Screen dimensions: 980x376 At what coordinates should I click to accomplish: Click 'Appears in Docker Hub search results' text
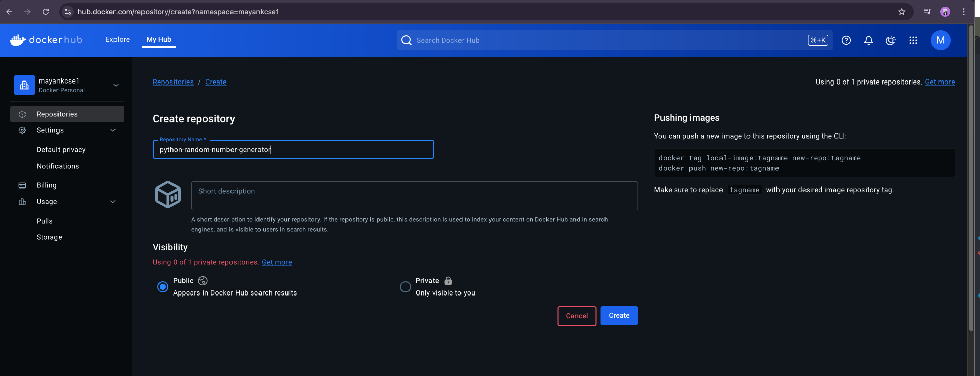click(x=235, y=293)
